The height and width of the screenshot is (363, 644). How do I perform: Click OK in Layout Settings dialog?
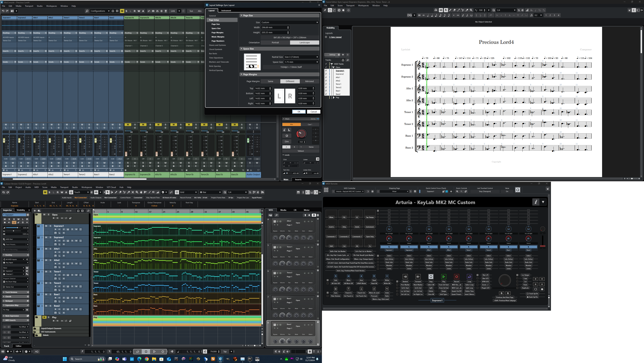click(299, 112)
